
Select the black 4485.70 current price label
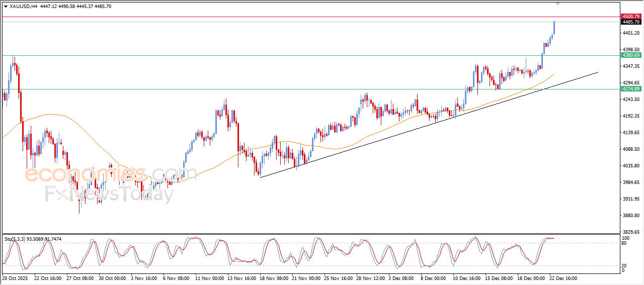(631, 22)
